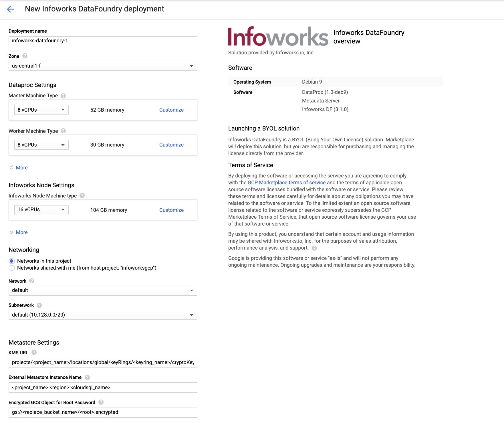
Task: Show help for External Metastore Instance Name
Action: 87,377
